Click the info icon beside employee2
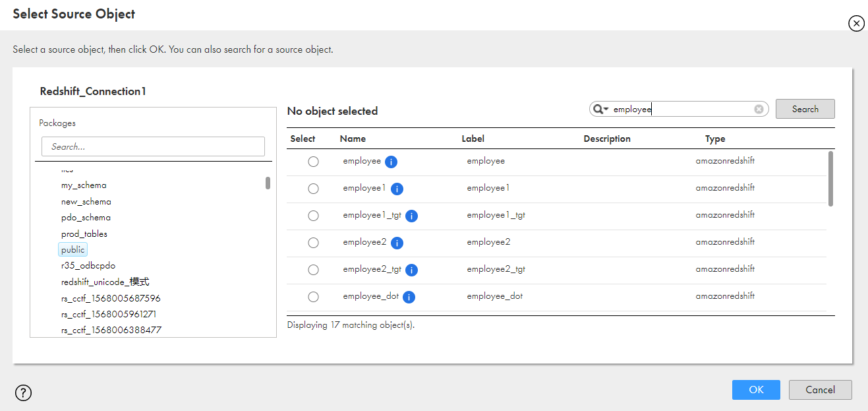This screenshot has width=868, height=411. [397, 242]
